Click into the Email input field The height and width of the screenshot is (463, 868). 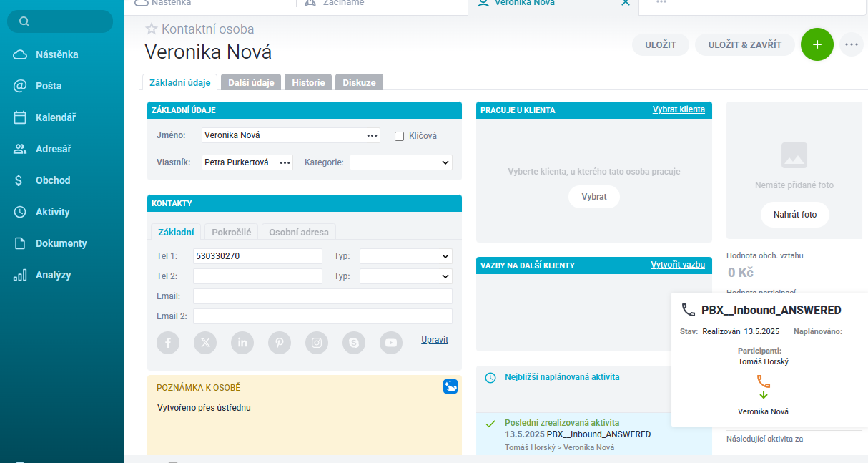point(322,296)
